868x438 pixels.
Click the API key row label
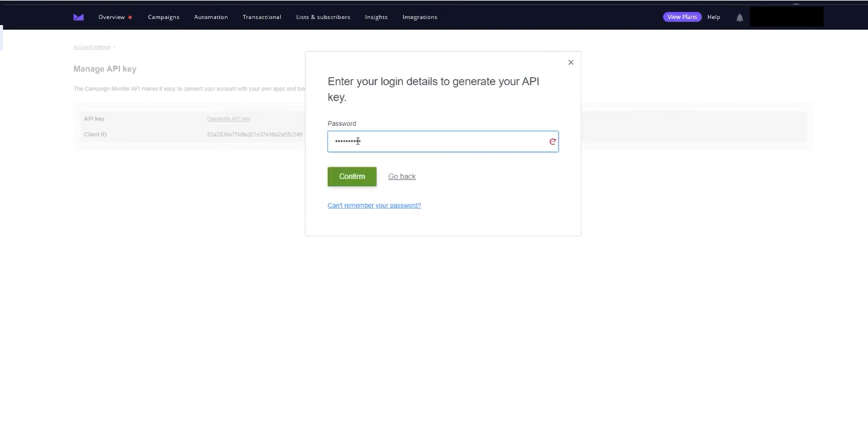click(x=94, y=119)
